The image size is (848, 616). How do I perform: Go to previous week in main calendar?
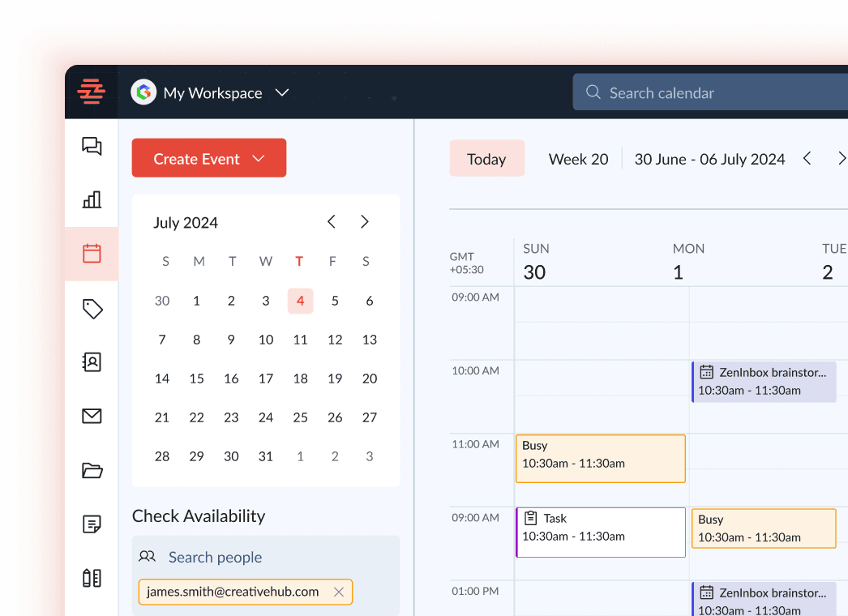click(807, 159)
